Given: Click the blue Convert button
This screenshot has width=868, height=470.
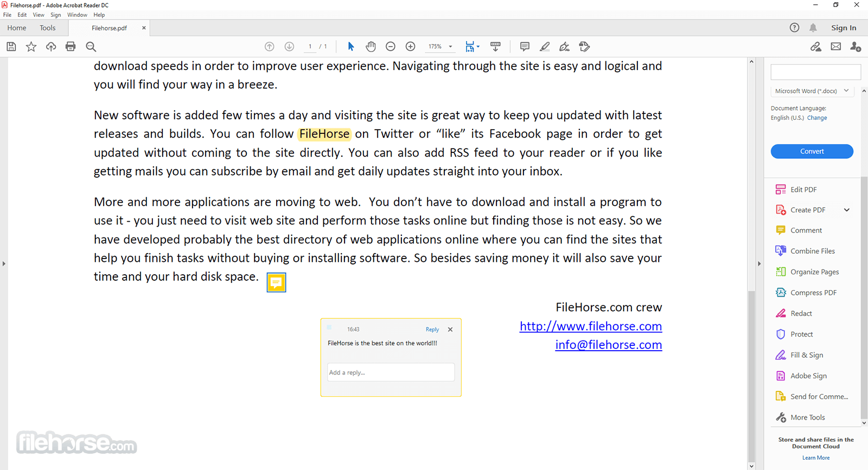Looking at the screenshot, I should pyautogui.click(x=812, y=151).
